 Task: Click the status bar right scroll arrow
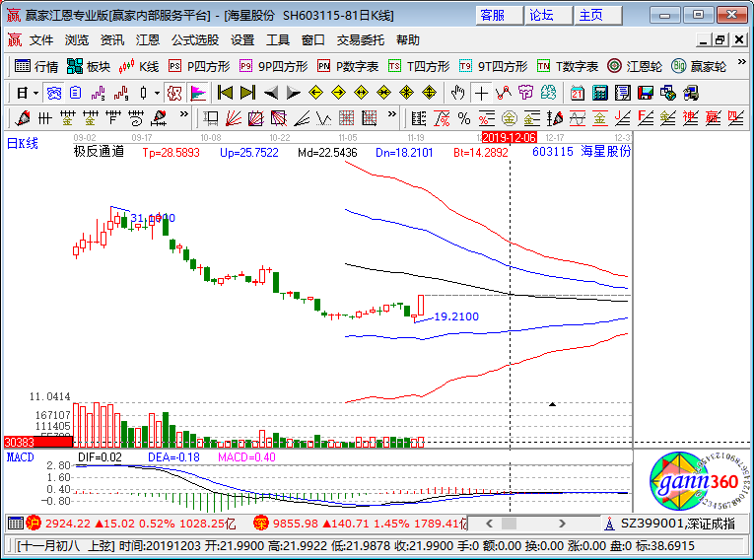[x=562, y=524]
